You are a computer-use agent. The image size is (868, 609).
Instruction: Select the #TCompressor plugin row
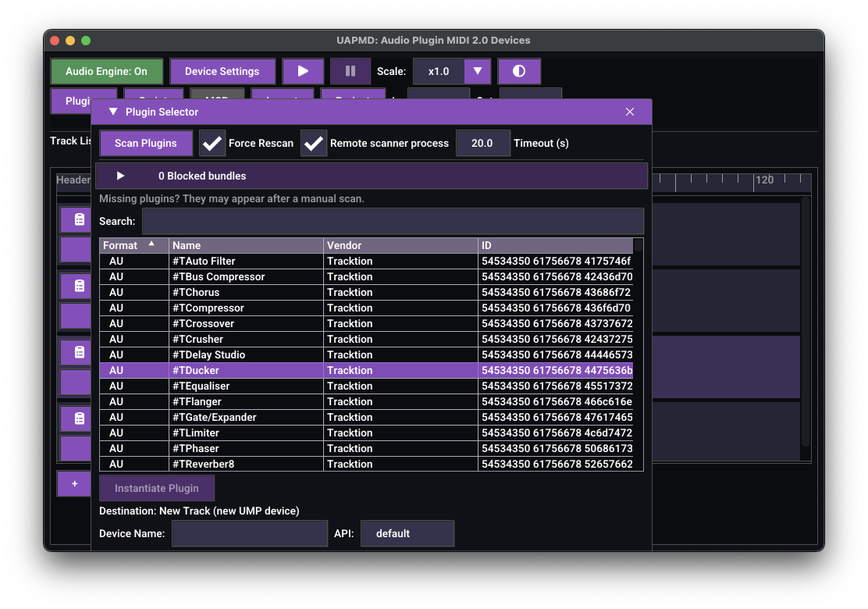tap(366, 308)
